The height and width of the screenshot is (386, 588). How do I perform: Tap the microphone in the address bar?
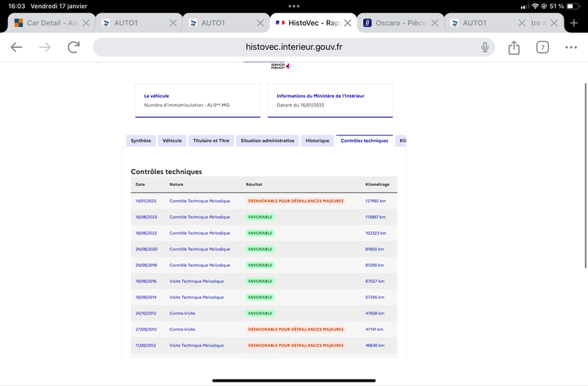[485, 47]
